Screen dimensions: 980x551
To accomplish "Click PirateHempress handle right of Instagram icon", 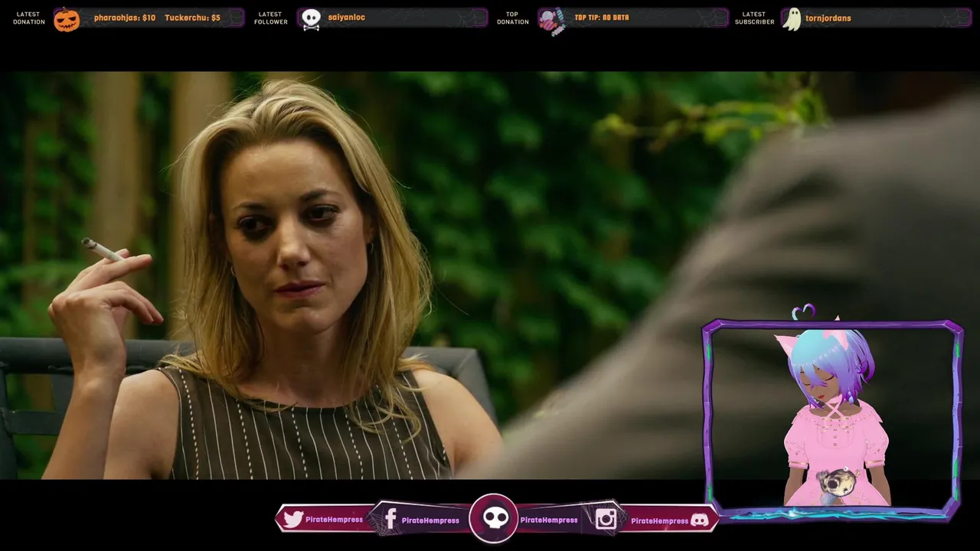I will (x=659, y=521).
